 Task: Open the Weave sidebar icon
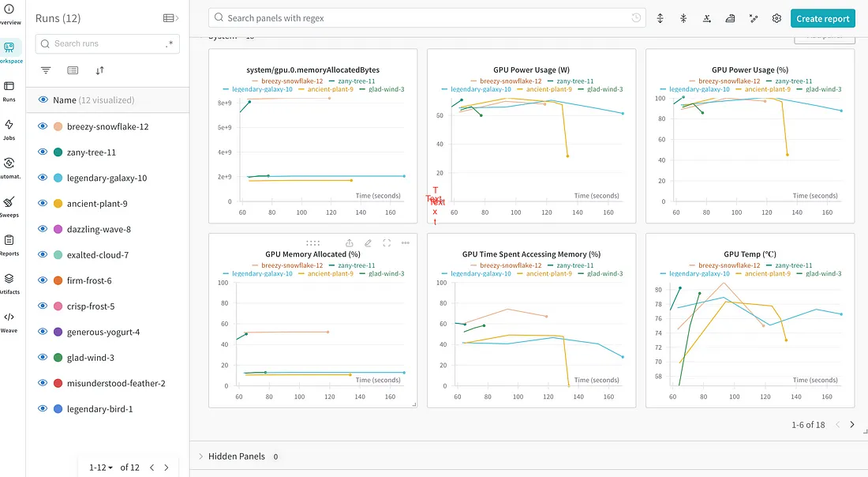(9, 322)
